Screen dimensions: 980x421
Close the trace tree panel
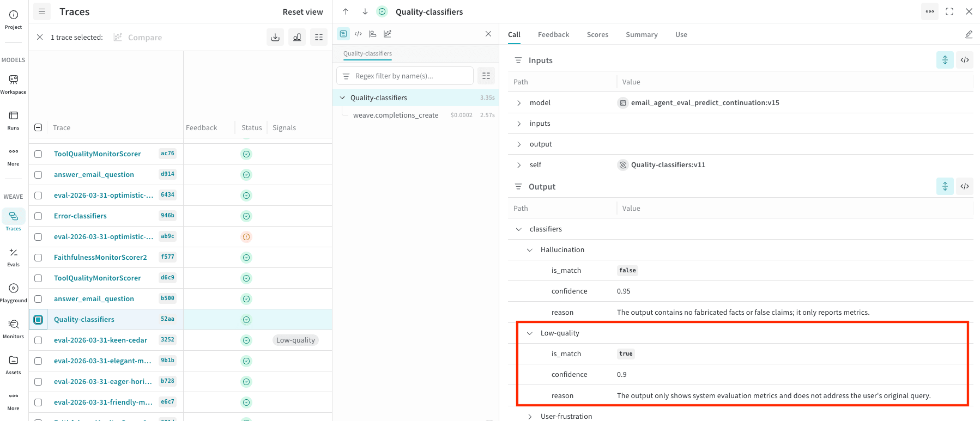coord(488,34)
